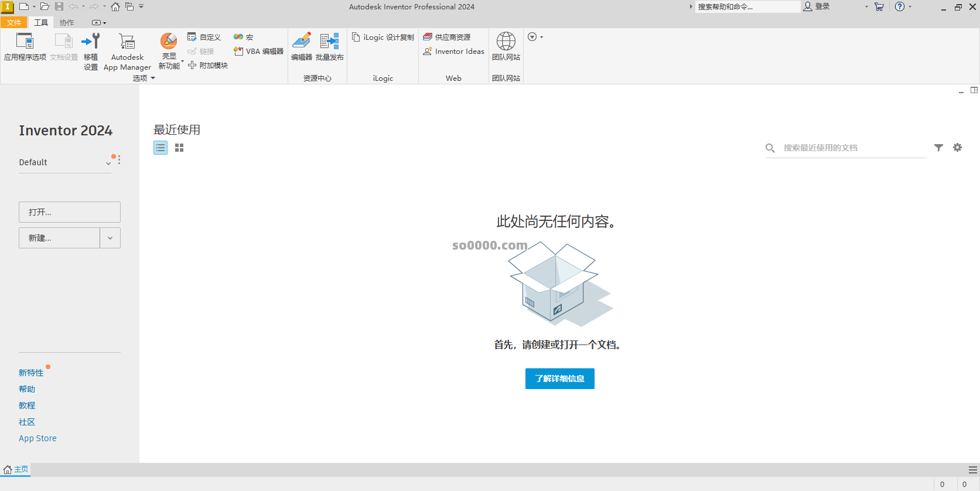This screenshot has height=491, width=980.
Task: Switch recent documents to list view
Action: [x=161, y=148]
